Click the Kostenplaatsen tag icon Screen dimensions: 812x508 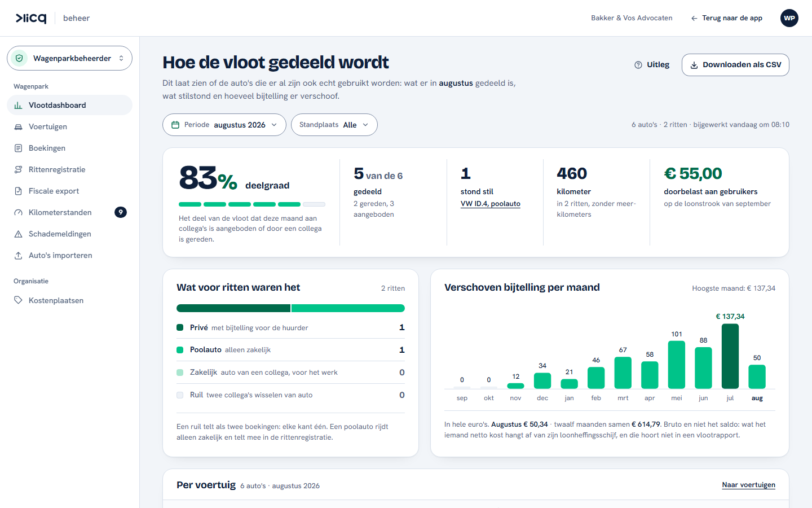click(18, 300)
